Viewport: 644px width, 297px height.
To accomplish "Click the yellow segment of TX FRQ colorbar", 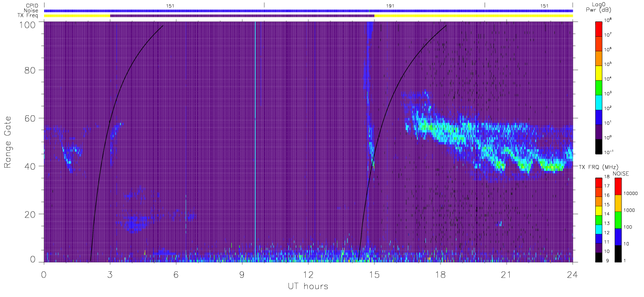I will tap(599, 212).
